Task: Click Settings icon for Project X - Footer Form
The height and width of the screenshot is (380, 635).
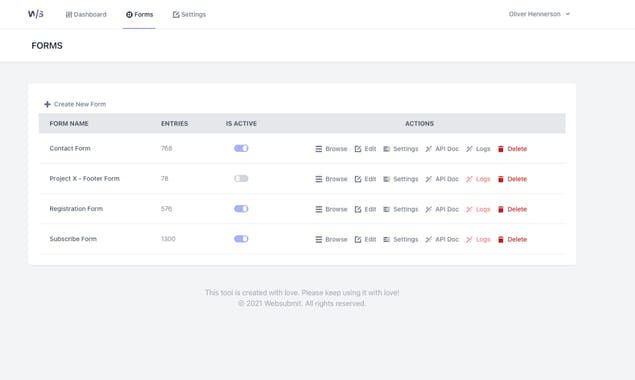Action: (x=386, y=179)
